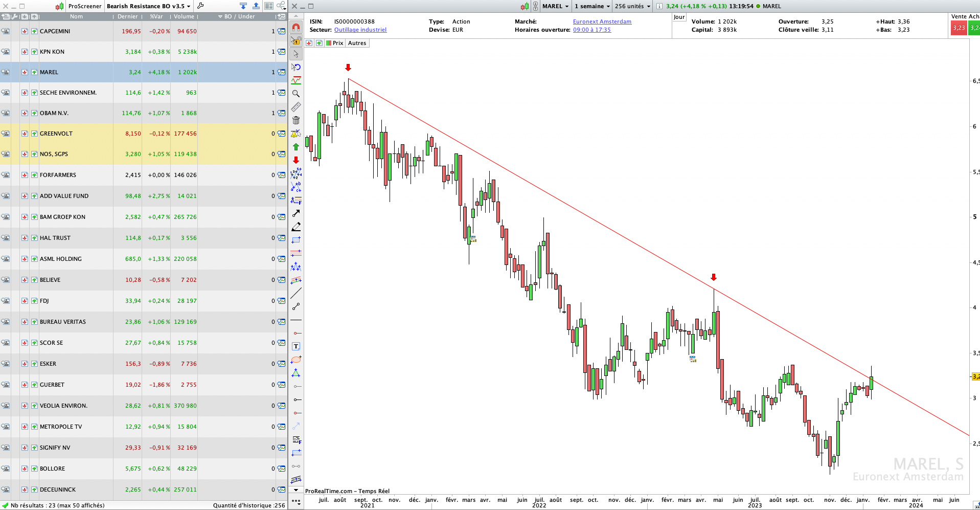Select the ellipse drawing tool
Viewport: 980px width, 510px height.
click(x=296, y=360)
